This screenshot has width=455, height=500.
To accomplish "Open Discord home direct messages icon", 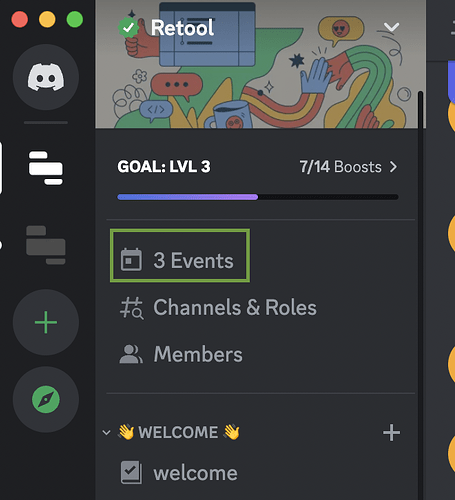I will [46, 77].
